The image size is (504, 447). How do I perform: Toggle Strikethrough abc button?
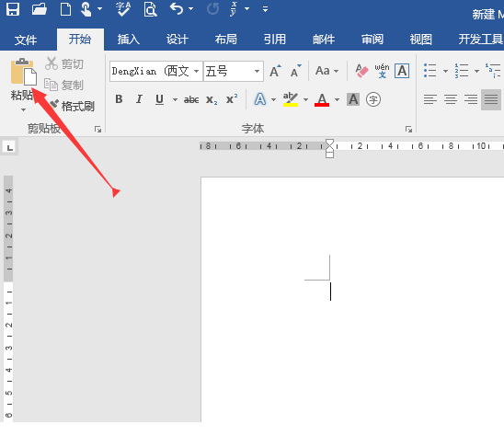[x=191, y=99]
